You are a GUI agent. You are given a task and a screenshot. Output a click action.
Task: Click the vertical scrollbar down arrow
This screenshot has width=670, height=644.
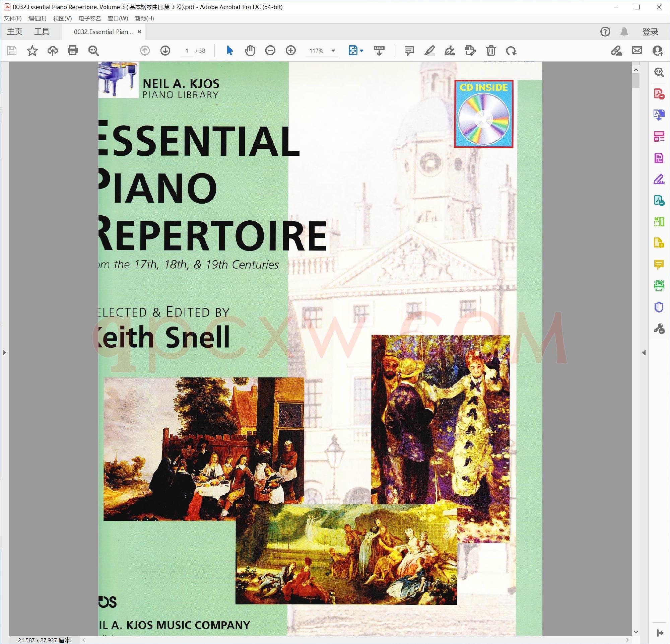[636, 632]
